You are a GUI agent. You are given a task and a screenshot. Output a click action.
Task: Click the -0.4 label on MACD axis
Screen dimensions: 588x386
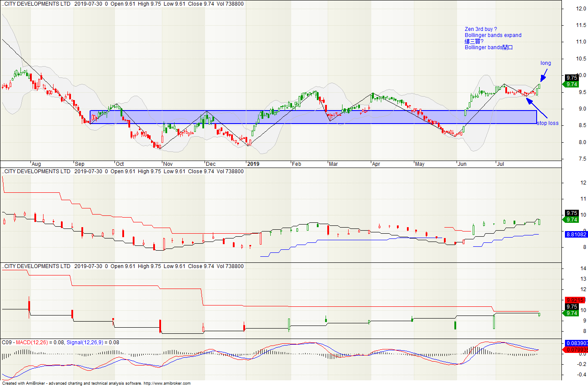581,374
